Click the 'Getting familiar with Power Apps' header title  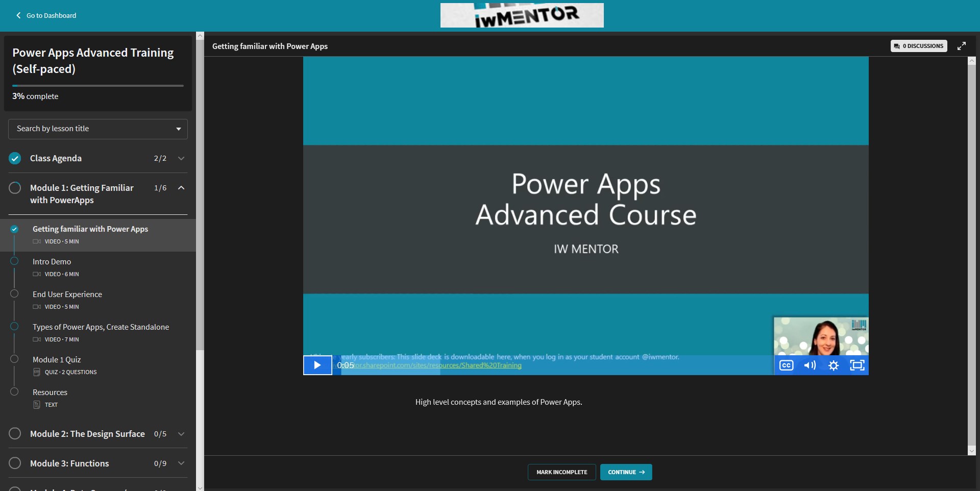pos(270,46)
